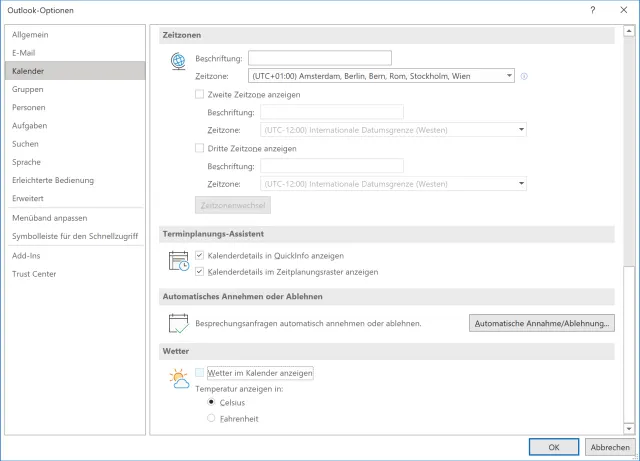Uncheck Kalenderdetails im Zeitplanungsraster anzeigen
This screenshot has height=461, width=640.
coord(200,271)
